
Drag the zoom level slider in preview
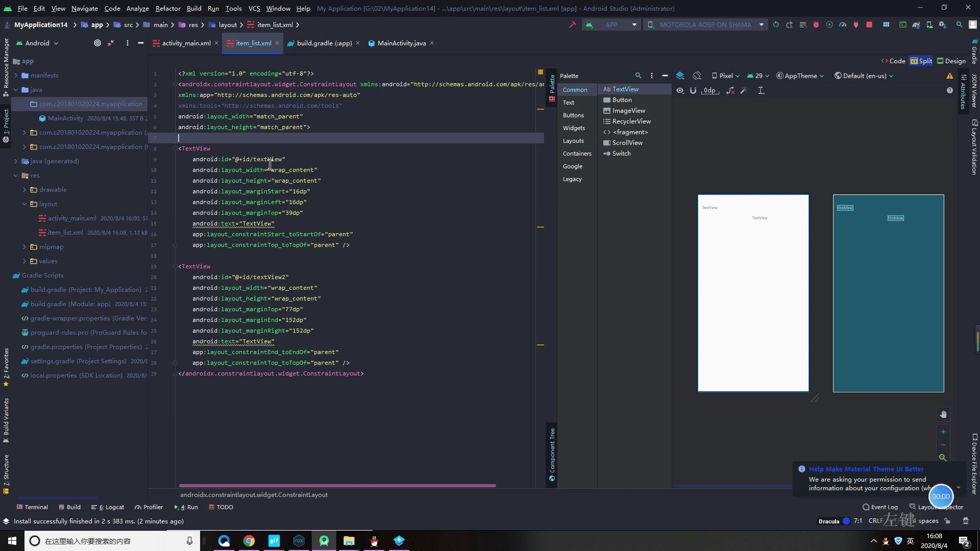coord(944,445)
